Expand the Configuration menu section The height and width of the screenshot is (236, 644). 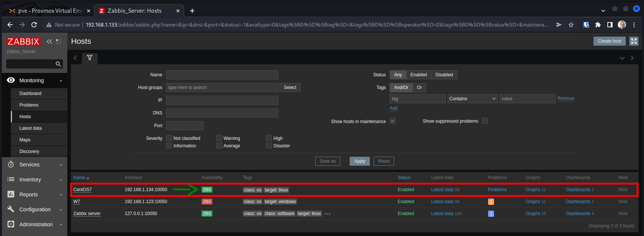(61, 210)
